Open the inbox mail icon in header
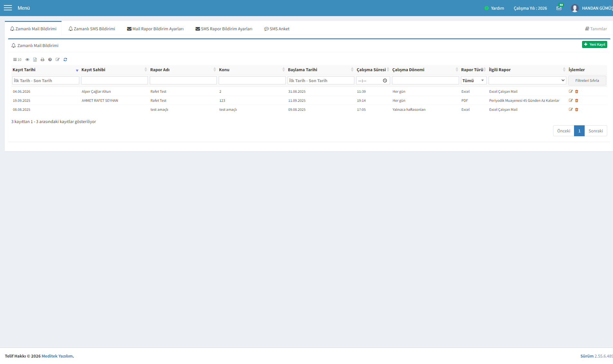 (559, 8)
